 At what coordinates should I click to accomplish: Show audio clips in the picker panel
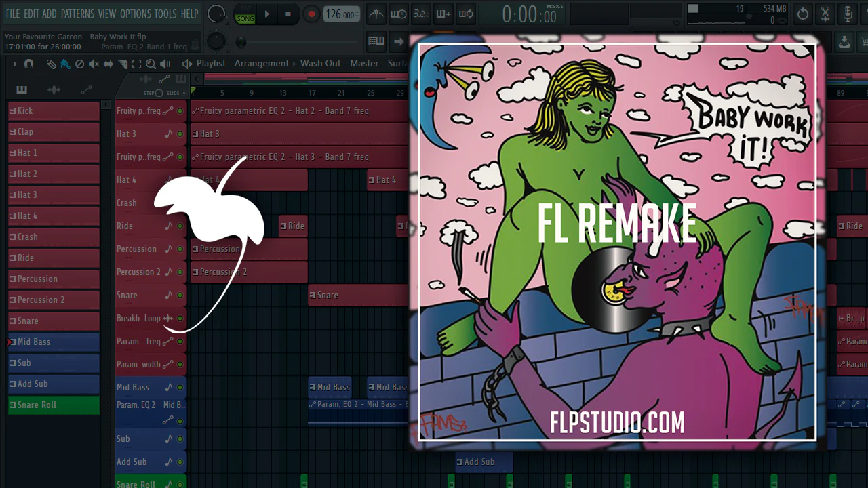(x=54, y=89)
